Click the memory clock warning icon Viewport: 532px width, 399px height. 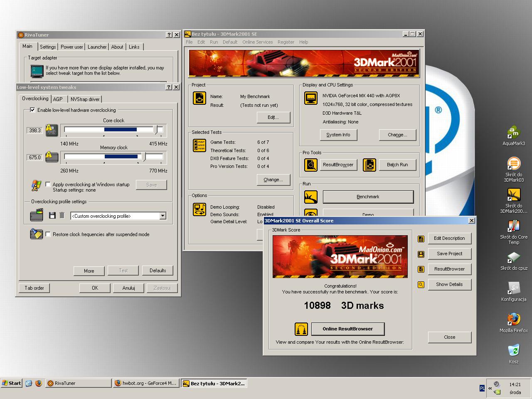coord(52,157)
